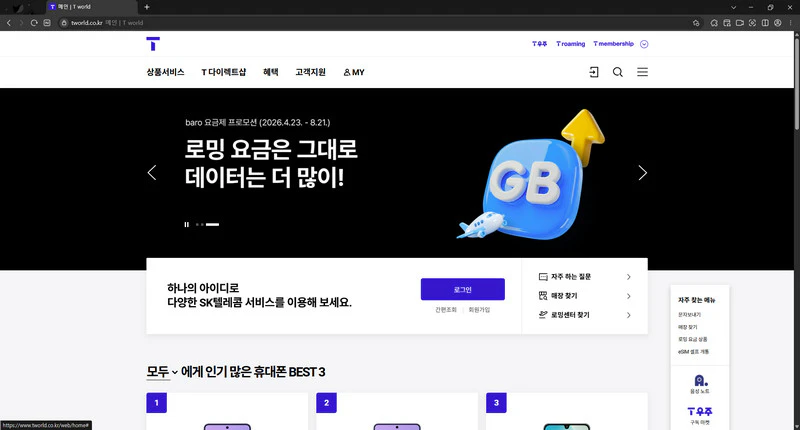Viewport: 800px width, 430px height.
Task: Open the 혜택 menu
Action: point(271,72)
